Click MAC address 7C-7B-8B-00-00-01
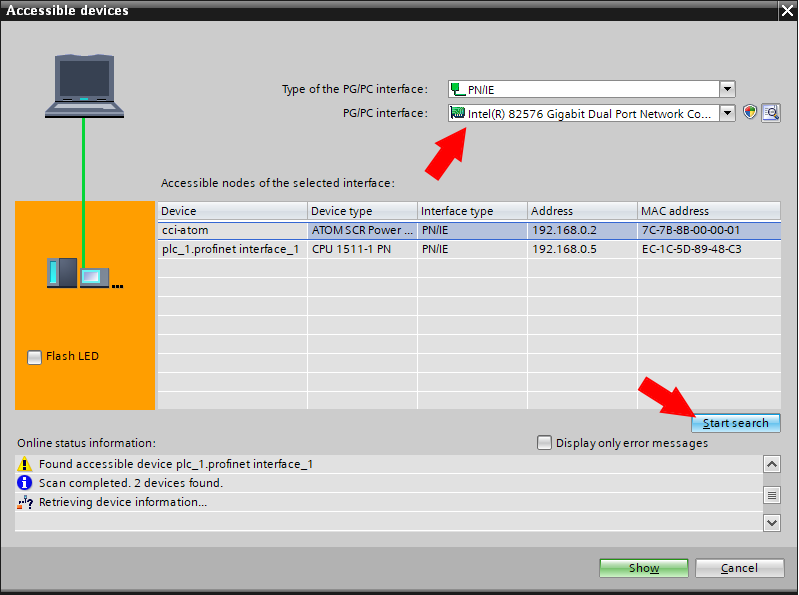The height and width of the screenshot is (595, 799). [691, 230]
